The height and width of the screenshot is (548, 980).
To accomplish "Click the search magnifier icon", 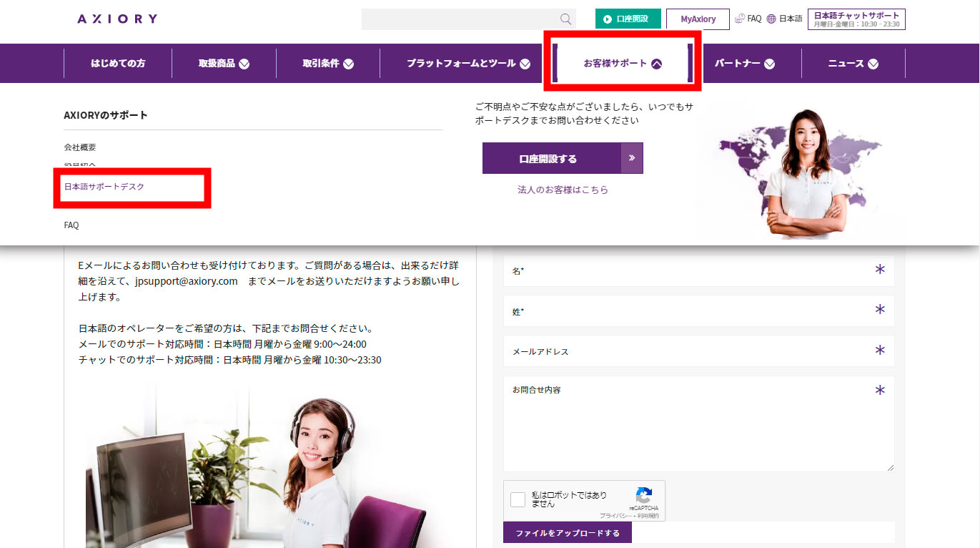I will pos(565,19).
